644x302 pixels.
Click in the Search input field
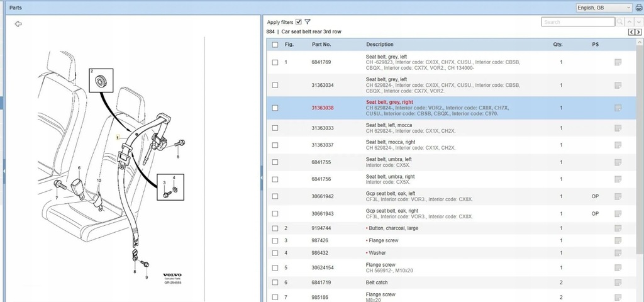coord(577,22)
